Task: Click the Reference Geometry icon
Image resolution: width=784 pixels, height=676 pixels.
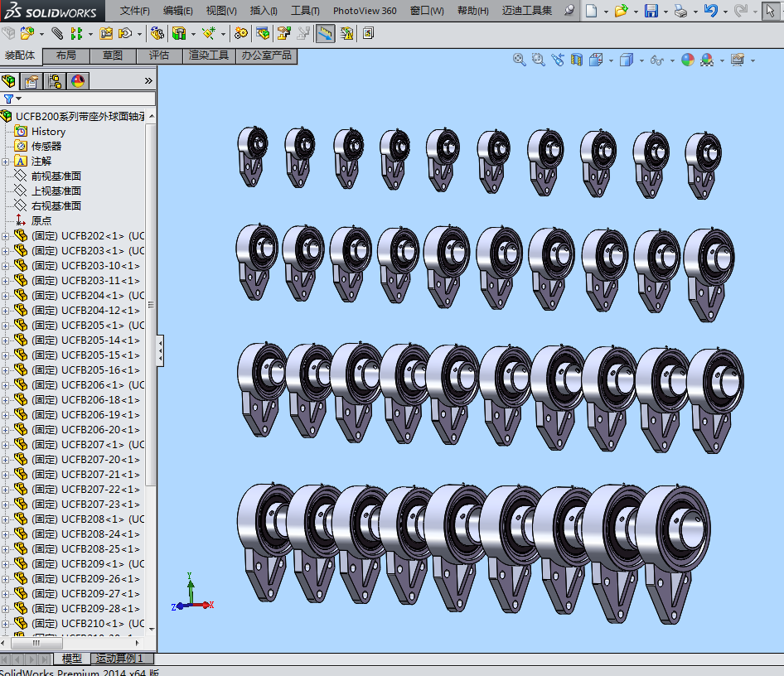Action: point(209,33)
